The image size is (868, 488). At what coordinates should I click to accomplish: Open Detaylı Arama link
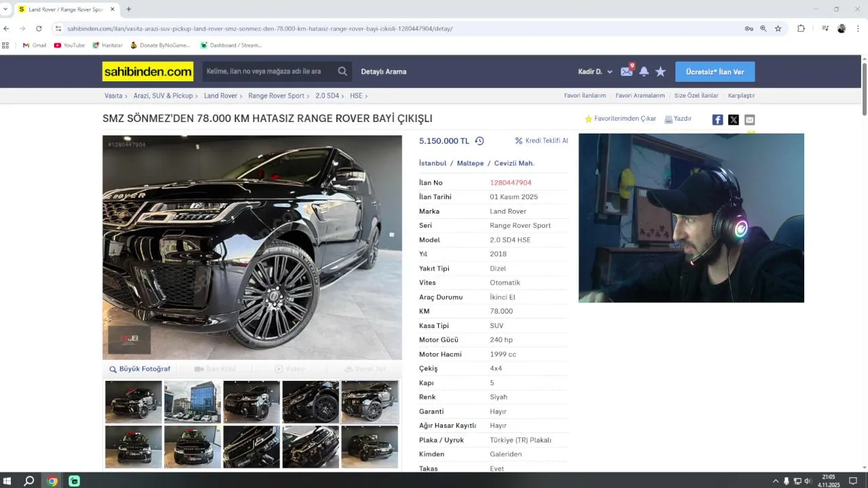pyautogui.click(x=384, y=72)
